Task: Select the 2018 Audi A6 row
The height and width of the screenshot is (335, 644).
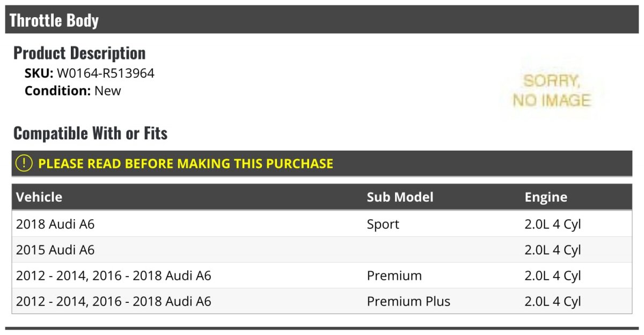Action: pos(322,224)
